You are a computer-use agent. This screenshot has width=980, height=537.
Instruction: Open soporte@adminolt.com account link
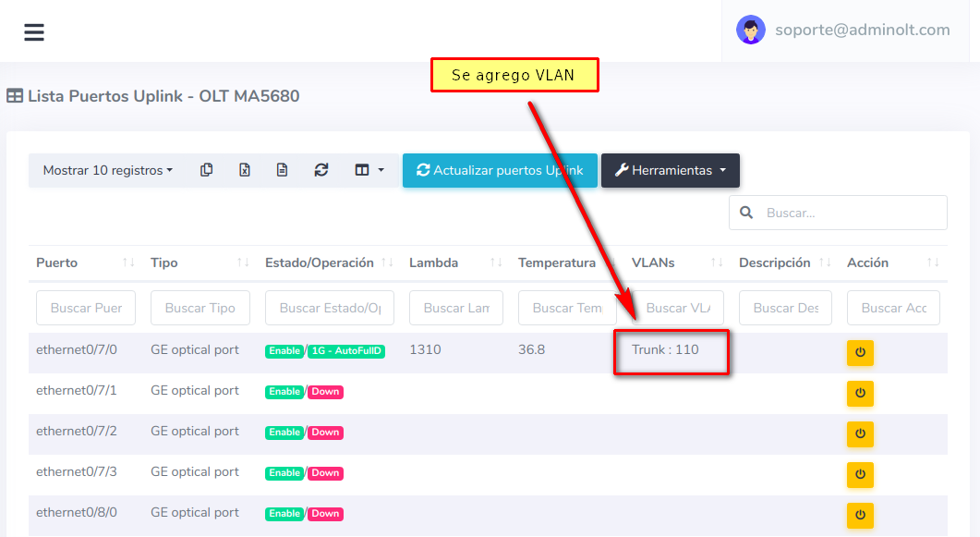pyautogui.click(x=862, y=30)
